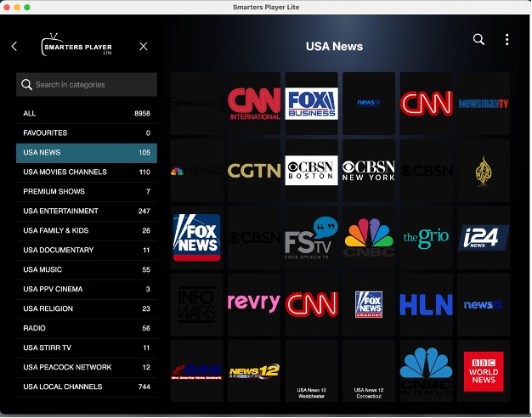Viewport: 532px width, 418px height.
Task: Click the Smarters Player Lite logo
Action: [x=77, y=45]
